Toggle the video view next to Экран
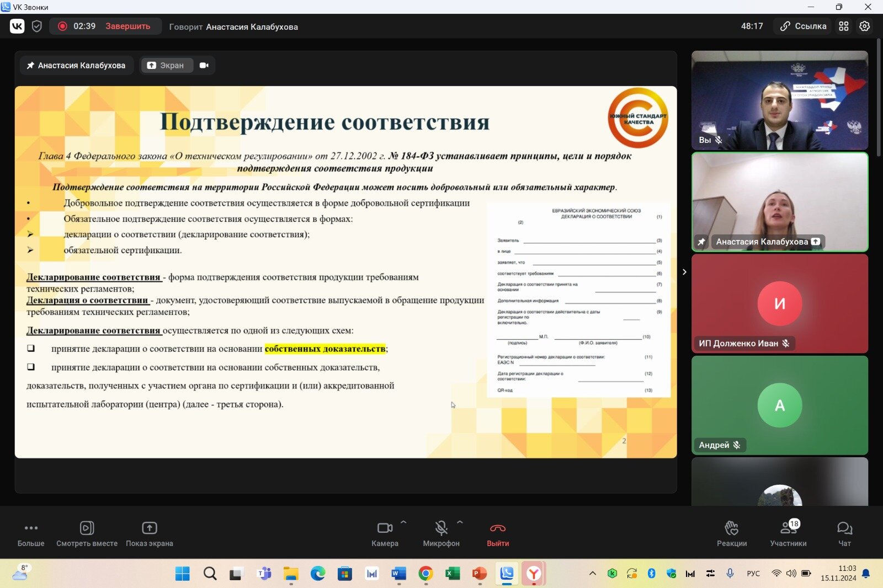Image resolution: width=883 pixels, height=588 pixels. pyautogui.click(x=204, y=66)
